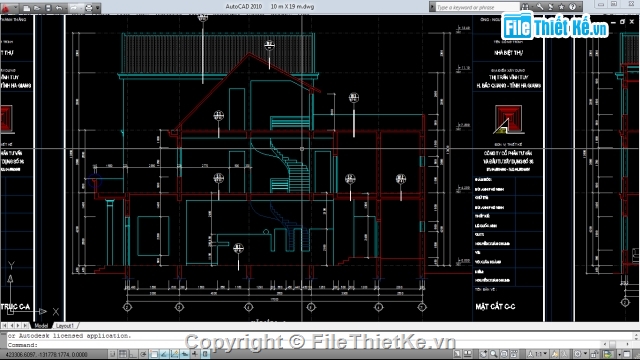
Task: Click the 'NHÀ BIỆT THỰ' title block text
Action: click(508, 53)
